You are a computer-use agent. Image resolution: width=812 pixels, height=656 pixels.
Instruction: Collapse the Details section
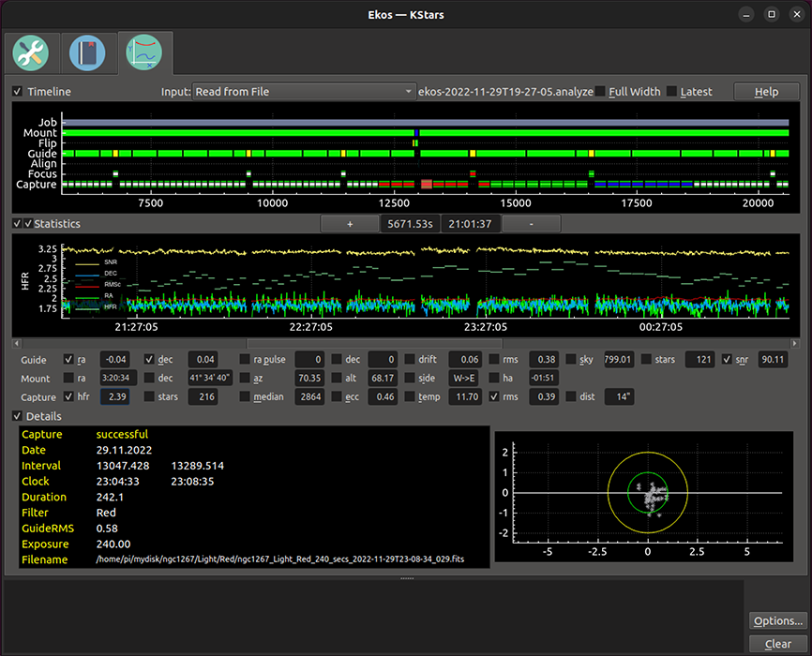16,415
